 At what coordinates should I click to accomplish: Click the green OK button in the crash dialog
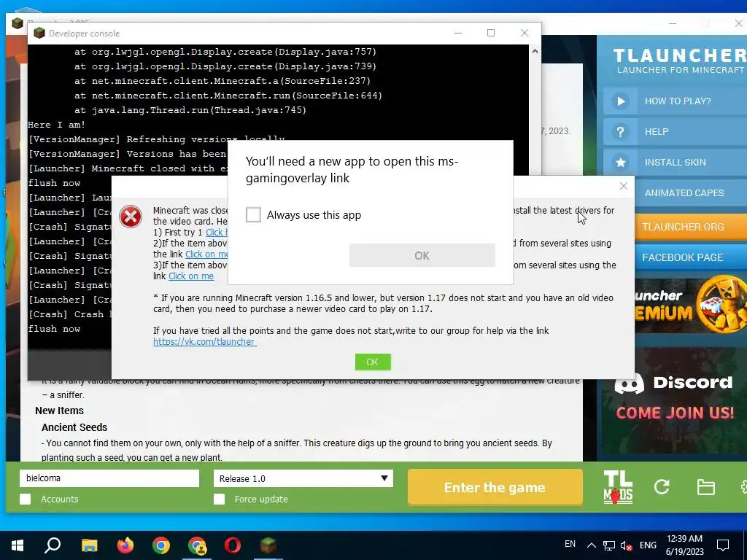click(x=373, y=362)
